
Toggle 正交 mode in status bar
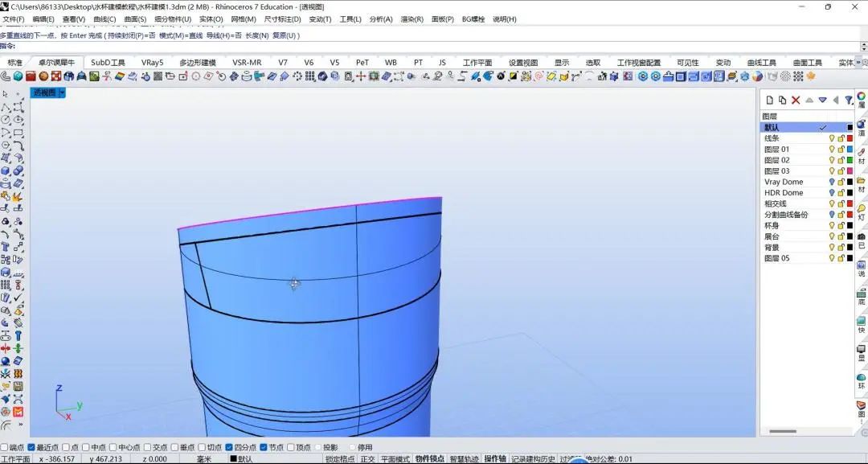point(367,459)
